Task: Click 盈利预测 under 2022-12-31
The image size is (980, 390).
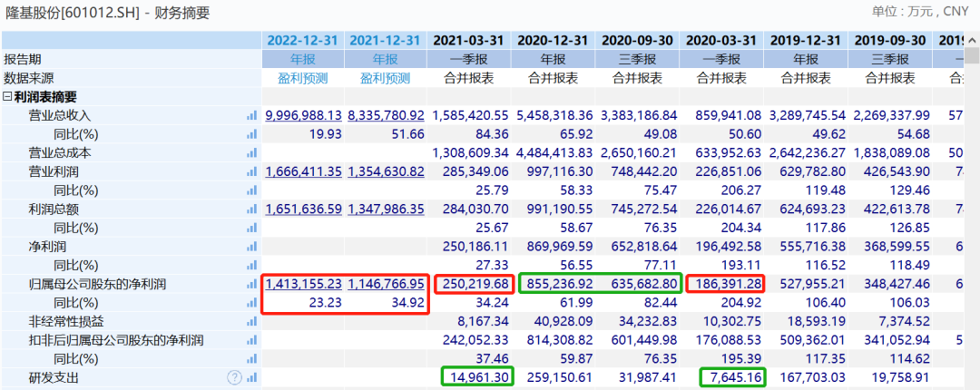Action: click(x=302, y=78)
